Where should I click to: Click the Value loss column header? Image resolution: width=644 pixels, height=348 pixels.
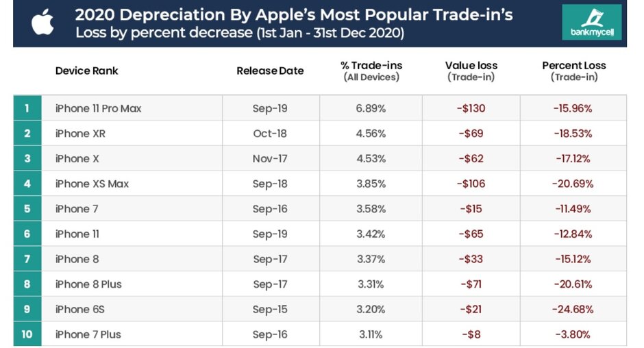click(471, 71)
